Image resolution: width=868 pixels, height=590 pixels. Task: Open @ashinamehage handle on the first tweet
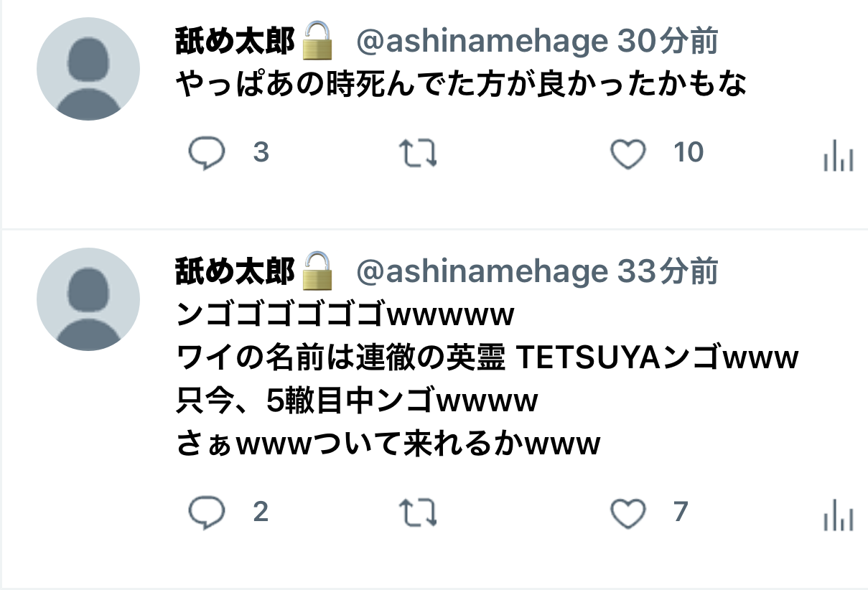[x=482, y=43]
